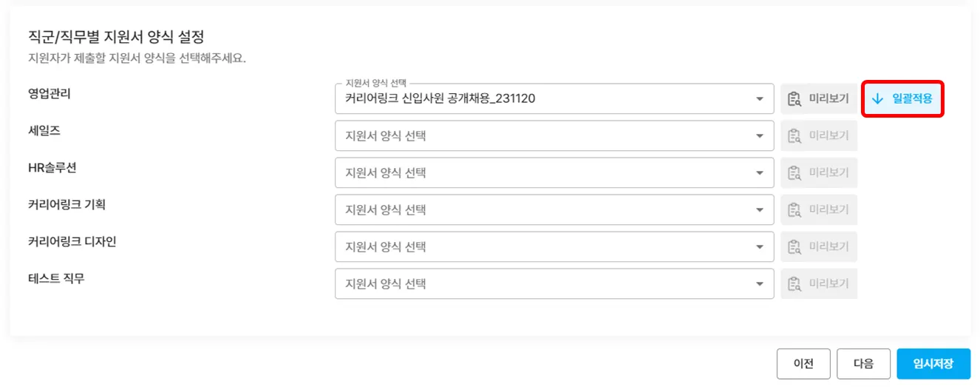Click the 다음 button
The width and height of the screenshot is (980, 387).
click(x=863, y=364)
